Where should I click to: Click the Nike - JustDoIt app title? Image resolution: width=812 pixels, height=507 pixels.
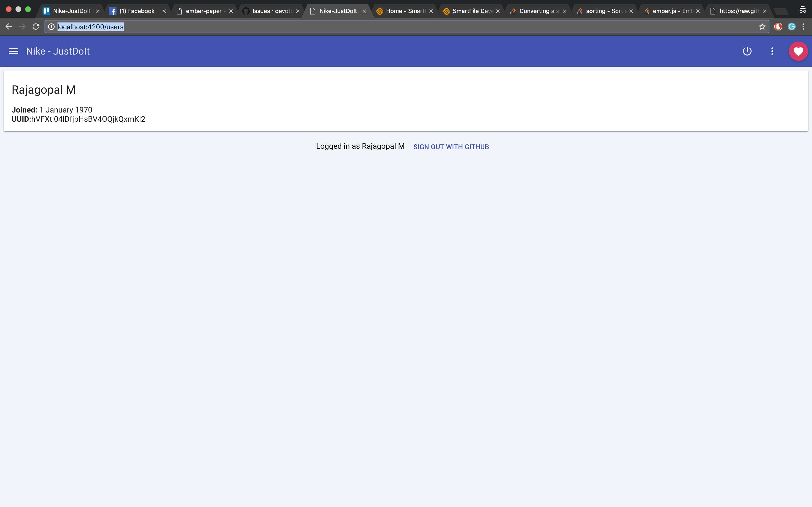tap(58, 51)
